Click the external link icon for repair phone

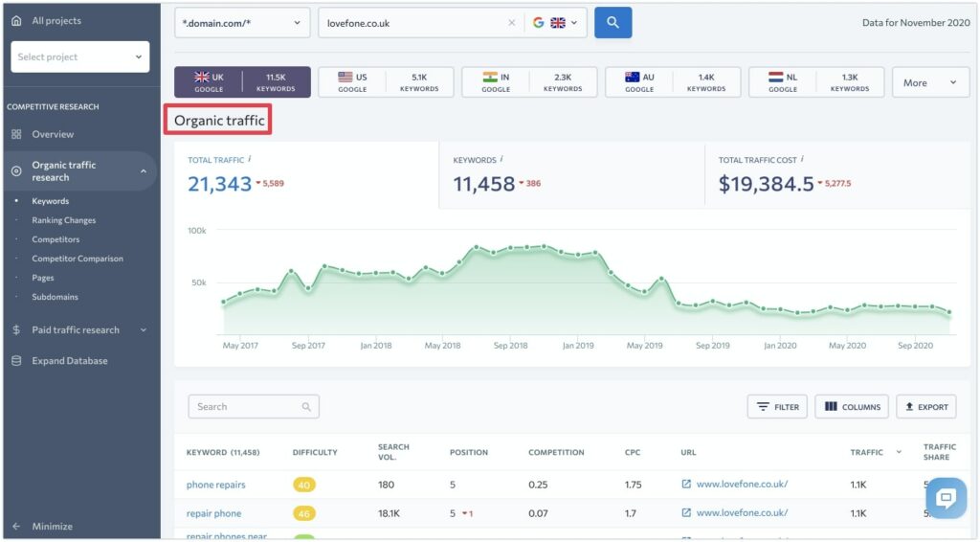pyautogui.click(x=686, y=512)
